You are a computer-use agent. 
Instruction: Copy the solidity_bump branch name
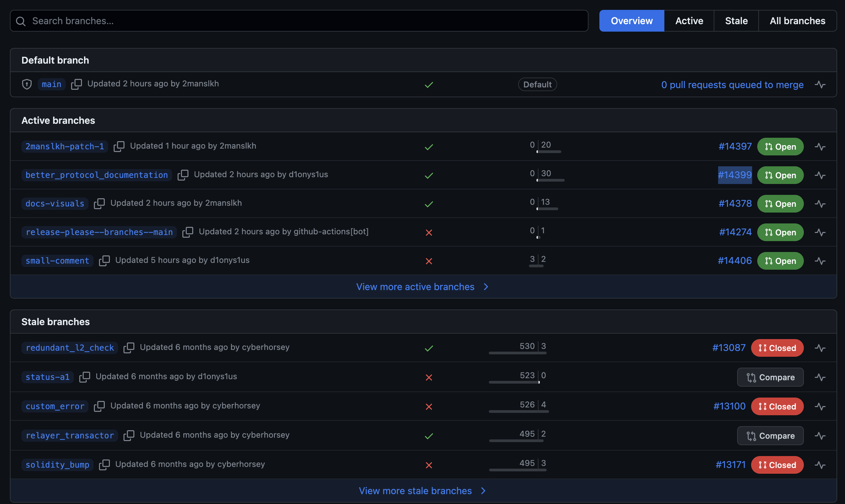pyautogui.click(x=104, y=465)
